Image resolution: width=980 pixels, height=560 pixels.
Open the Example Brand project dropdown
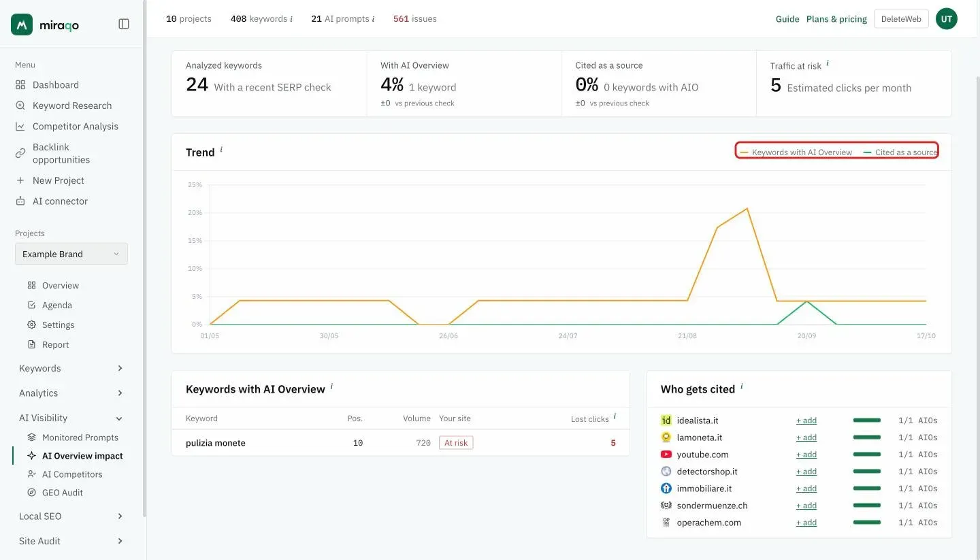[x=71, y=254]
